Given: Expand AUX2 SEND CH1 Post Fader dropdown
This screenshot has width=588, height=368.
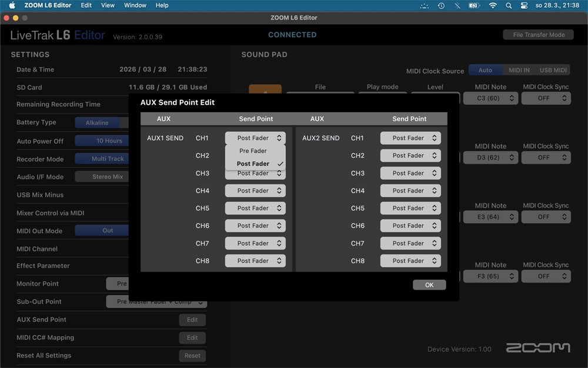Looking at the screenshot, I should point(410,138).
